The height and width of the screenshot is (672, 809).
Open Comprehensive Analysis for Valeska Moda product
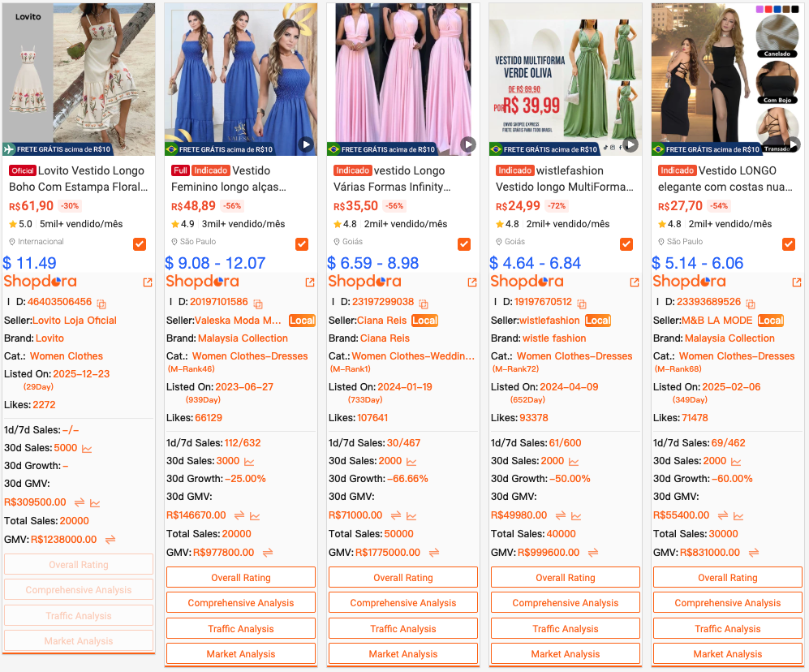click(x=241, y=603)
